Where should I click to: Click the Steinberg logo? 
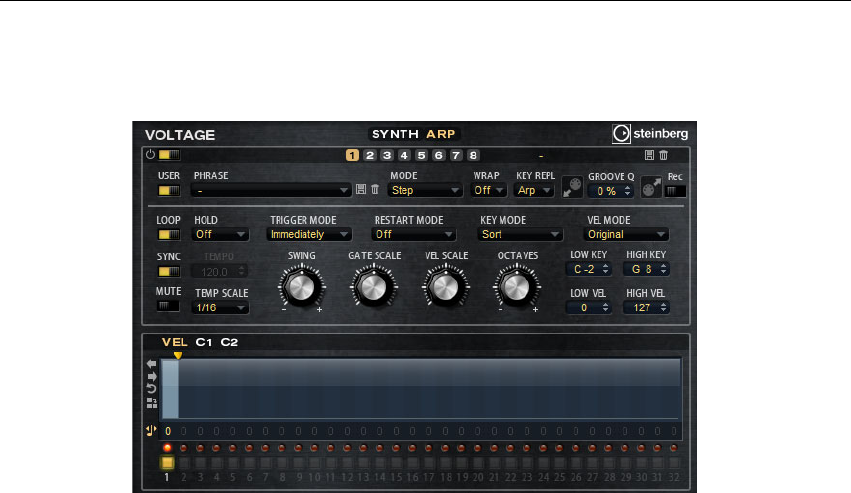point(650,134)
